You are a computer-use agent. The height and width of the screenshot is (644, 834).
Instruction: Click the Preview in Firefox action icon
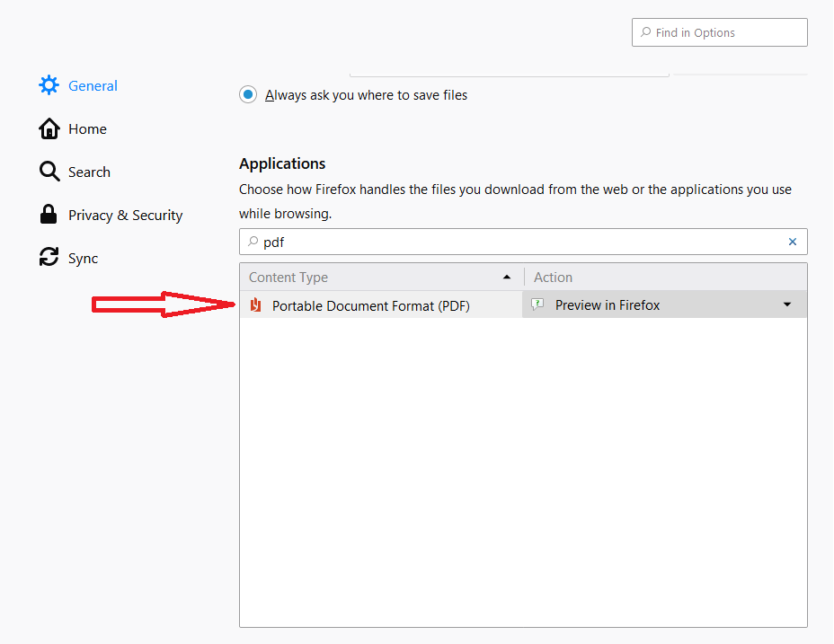pyautogui.click(x=537, y=304)
